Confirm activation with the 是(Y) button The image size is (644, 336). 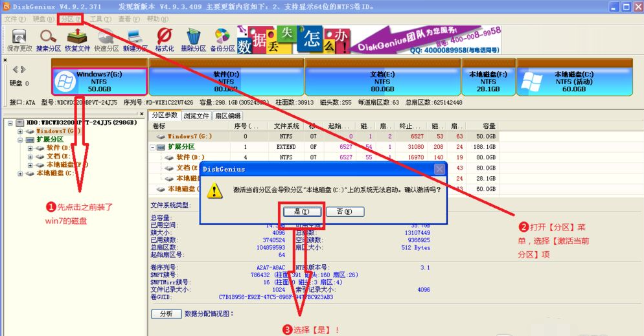(302, 211)
